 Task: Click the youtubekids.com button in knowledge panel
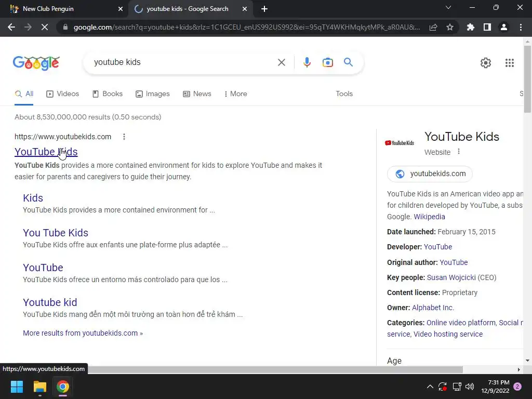(x=430, y=174)
